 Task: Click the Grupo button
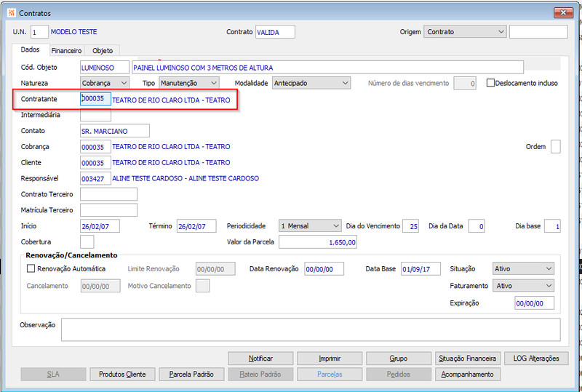coord(399,359)
